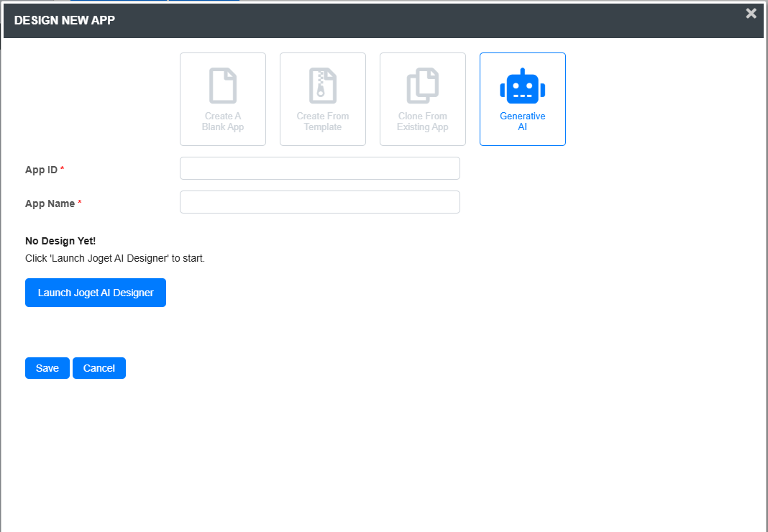Image resolution: width=768 pixels, height=532 pixels.
Task: Click the 'Design New App' title text
Action: tap(65, 20)
